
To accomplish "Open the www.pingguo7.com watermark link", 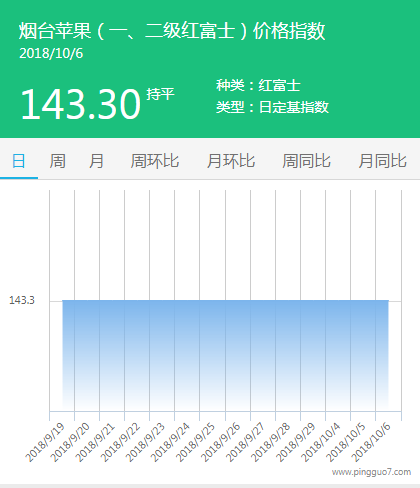I will click(x=371, y=472).
